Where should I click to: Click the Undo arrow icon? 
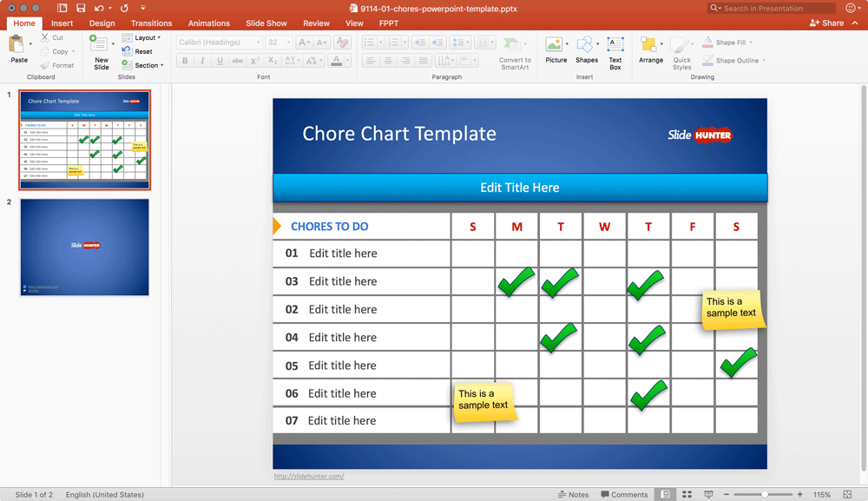point(99,8)
